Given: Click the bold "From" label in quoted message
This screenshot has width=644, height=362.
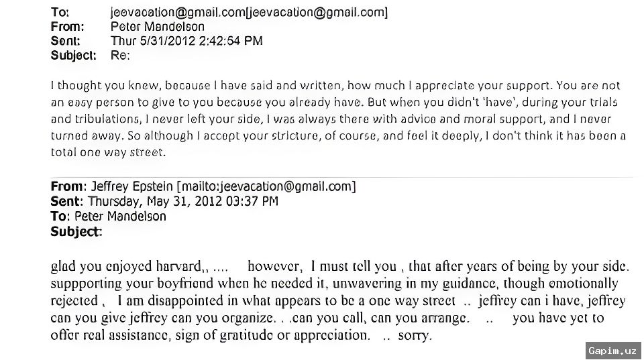Looking at the screenshot, I should click(67, 186).
